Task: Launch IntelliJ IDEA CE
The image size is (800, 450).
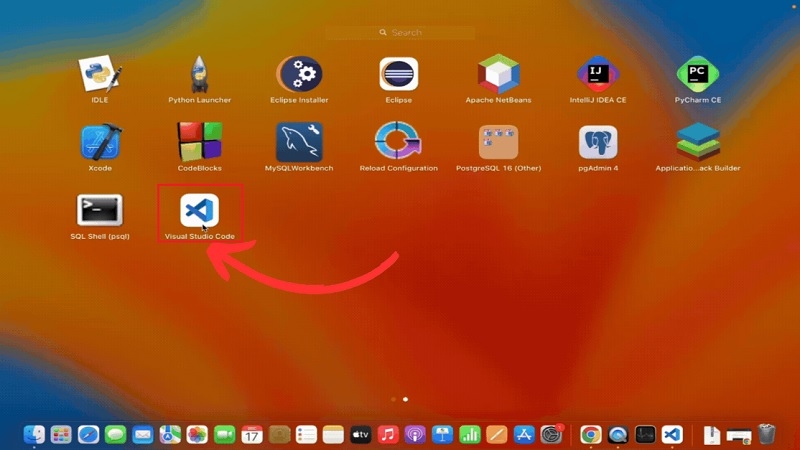Action: coord(598,74)
